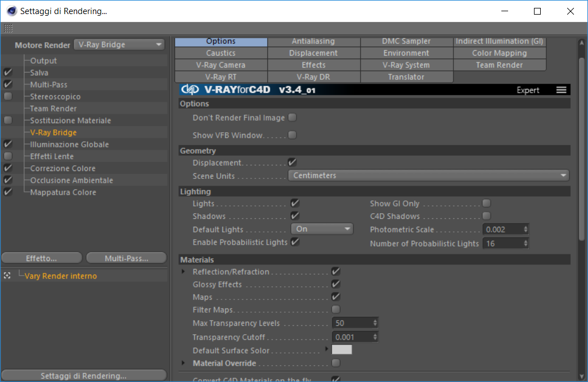Switch to the V-Ray System tab
This screenshot has width=588, height=382.
pos(406,65)
